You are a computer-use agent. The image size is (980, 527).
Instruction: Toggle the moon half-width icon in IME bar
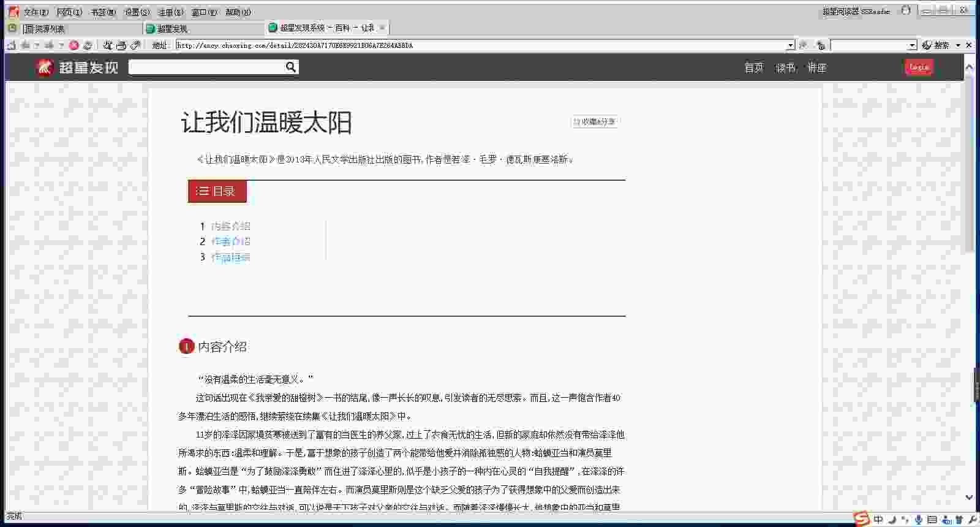(x=892, y=520)
